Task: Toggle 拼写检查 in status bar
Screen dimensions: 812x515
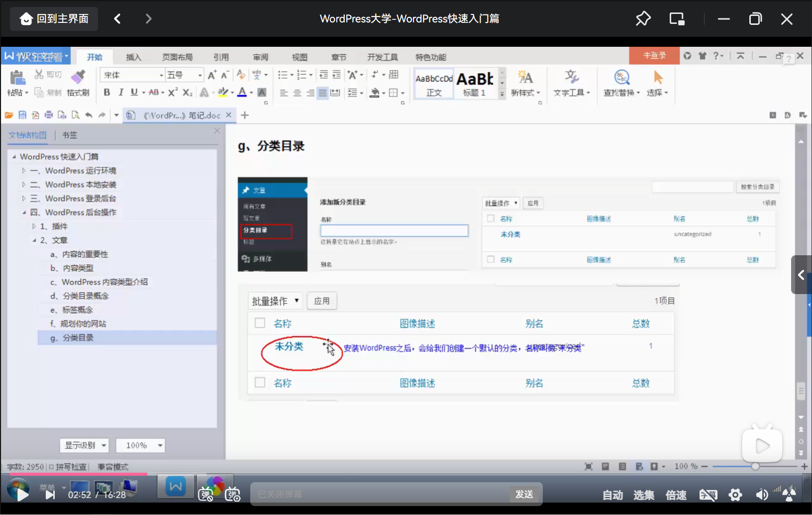Action: point(68,467)
